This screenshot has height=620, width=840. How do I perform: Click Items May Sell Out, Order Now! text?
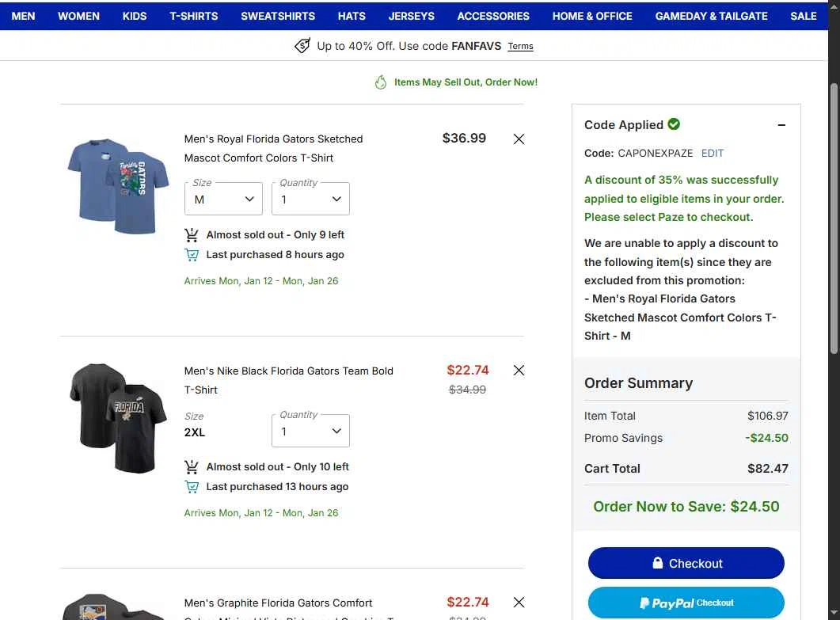click(466, 82)
